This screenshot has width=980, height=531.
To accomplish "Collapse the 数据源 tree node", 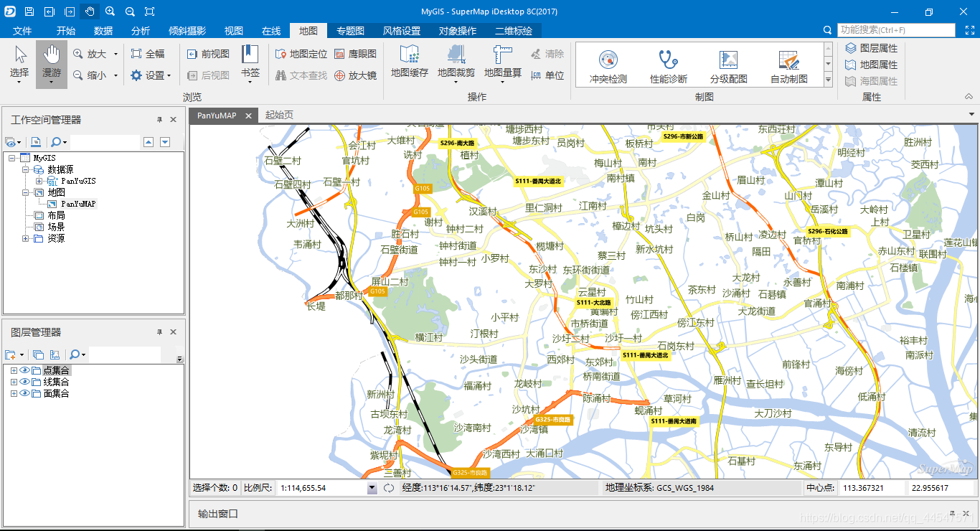I will (x=26, y=169).
